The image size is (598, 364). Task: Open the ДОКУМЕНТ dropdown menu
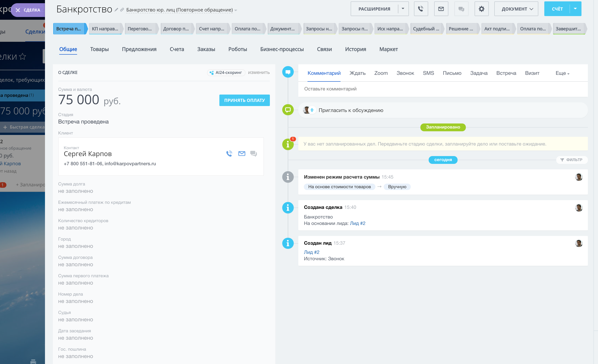click(516, 9)
